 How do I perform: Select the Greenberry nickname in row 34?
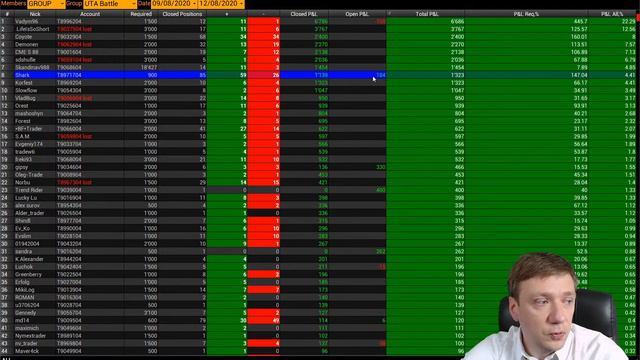click(29, 275)
